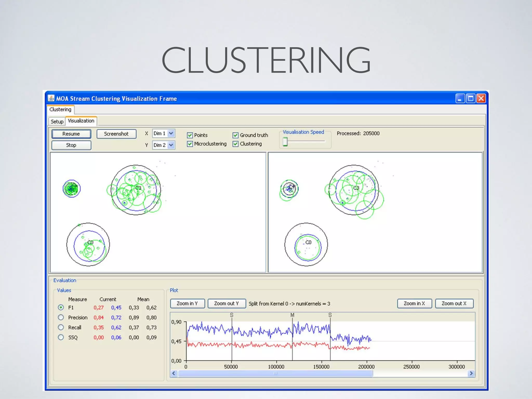Click the Processed: 205000 counter
Screen dimensions: 532x399
point(358,133)
